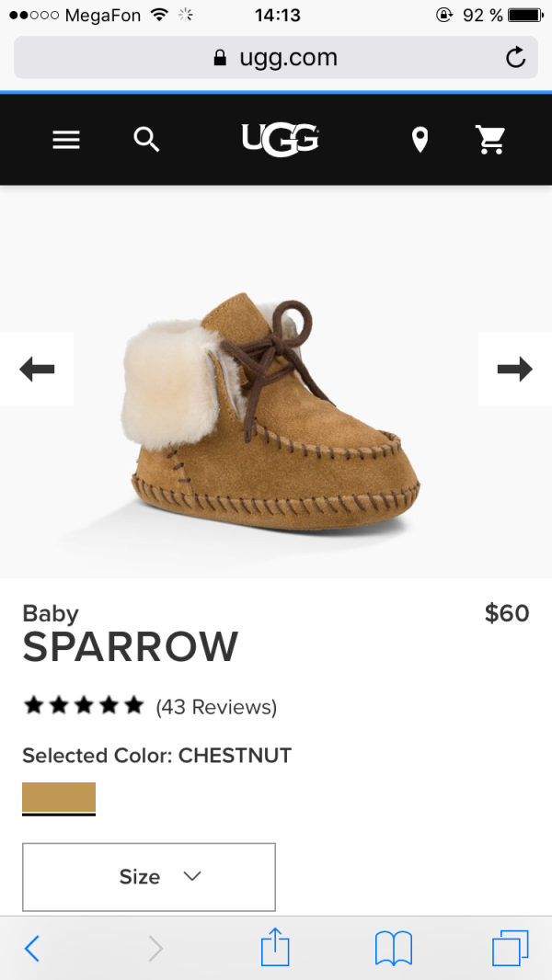Open the shopping cart icon
The width and height of the screenshot is (552, 980).
(x=490, y=140)
